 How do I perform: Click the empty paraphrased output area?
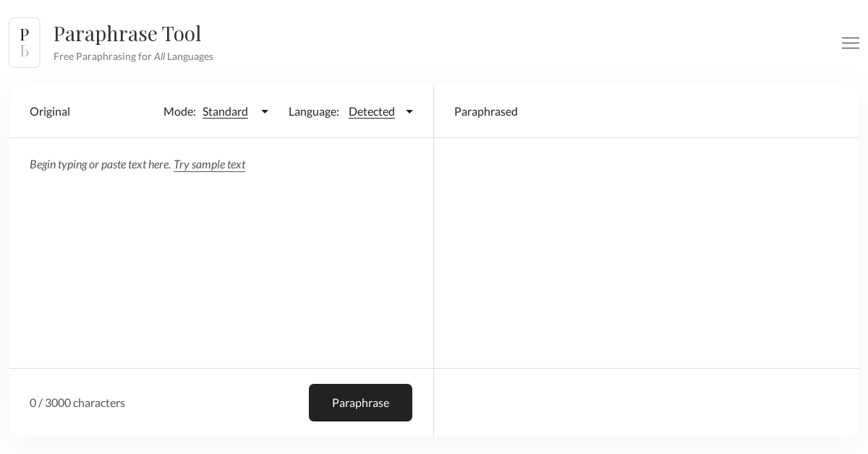click(x=645, y=253)
